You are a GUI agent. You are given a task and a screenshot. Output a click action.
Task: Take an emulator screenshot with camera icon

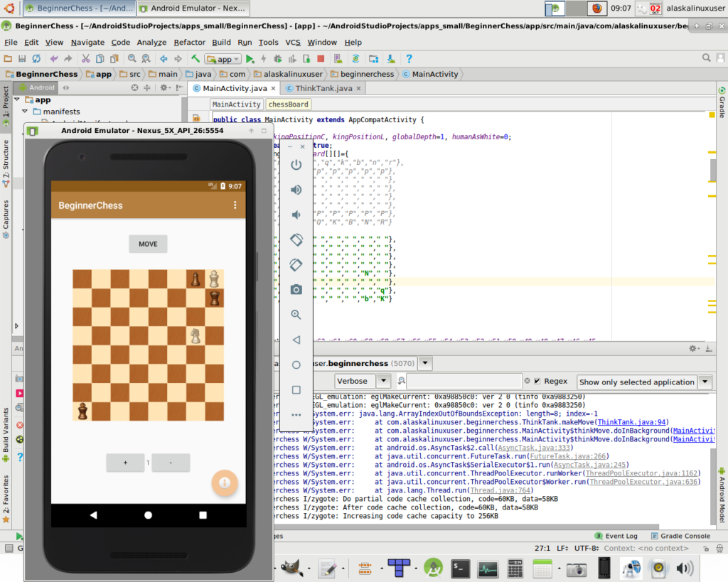coord(296,289)
